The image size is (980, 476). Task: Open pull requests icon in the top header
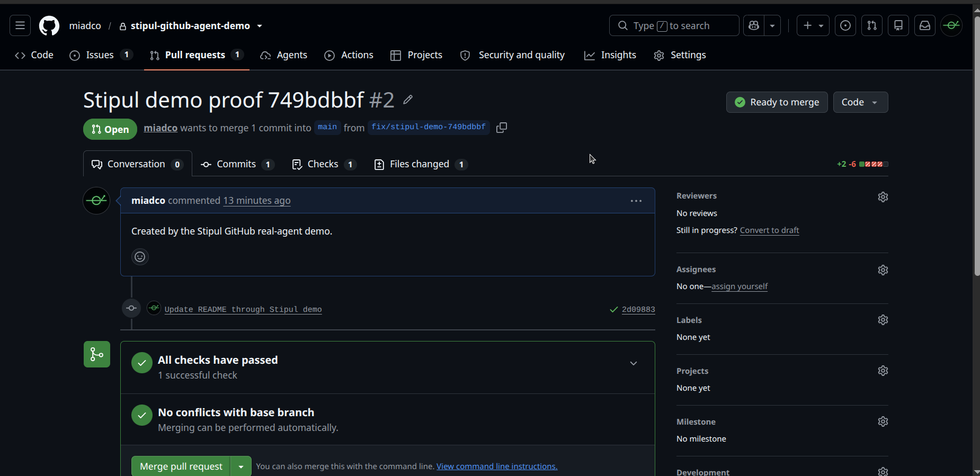click(872, 25)
